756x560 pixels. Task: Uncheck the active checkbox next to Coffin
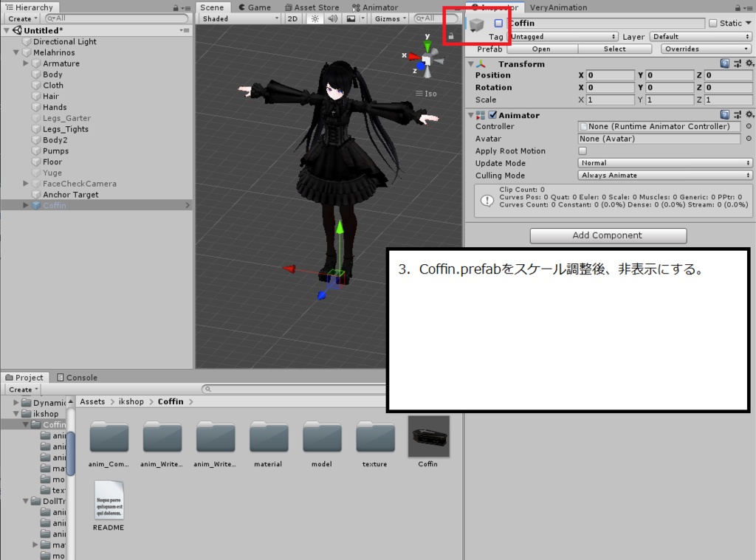click(x=497, y=23)
